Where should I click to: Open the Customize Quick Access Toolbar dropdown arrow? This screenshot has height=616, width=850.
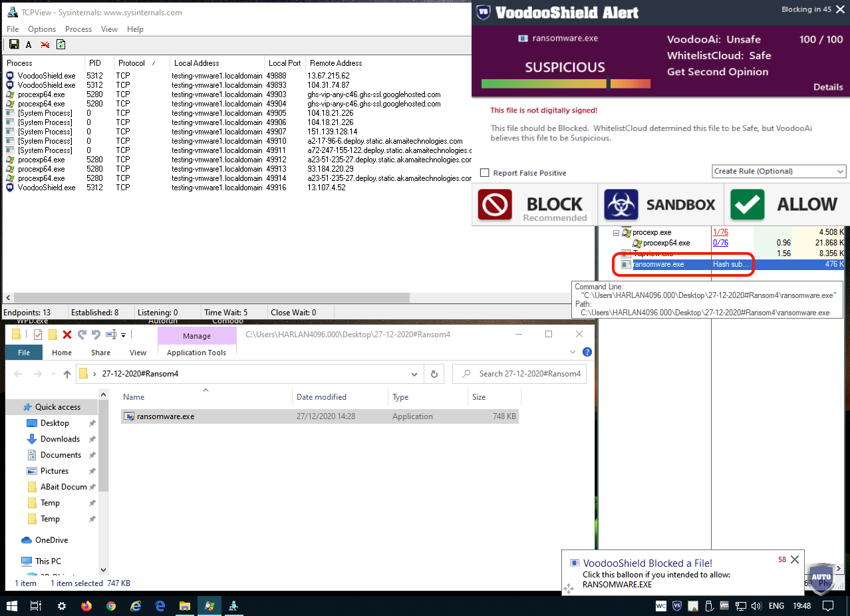pyautogui.click(x=123, y=335)
